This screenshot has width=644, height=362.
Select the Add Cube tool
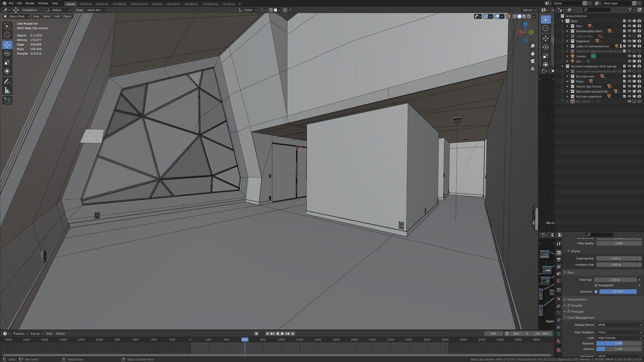7,101
